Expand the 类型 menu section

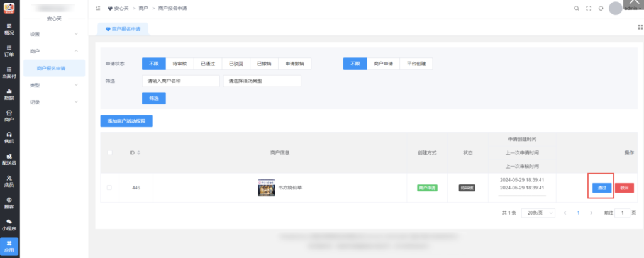[x=54, y=85]
